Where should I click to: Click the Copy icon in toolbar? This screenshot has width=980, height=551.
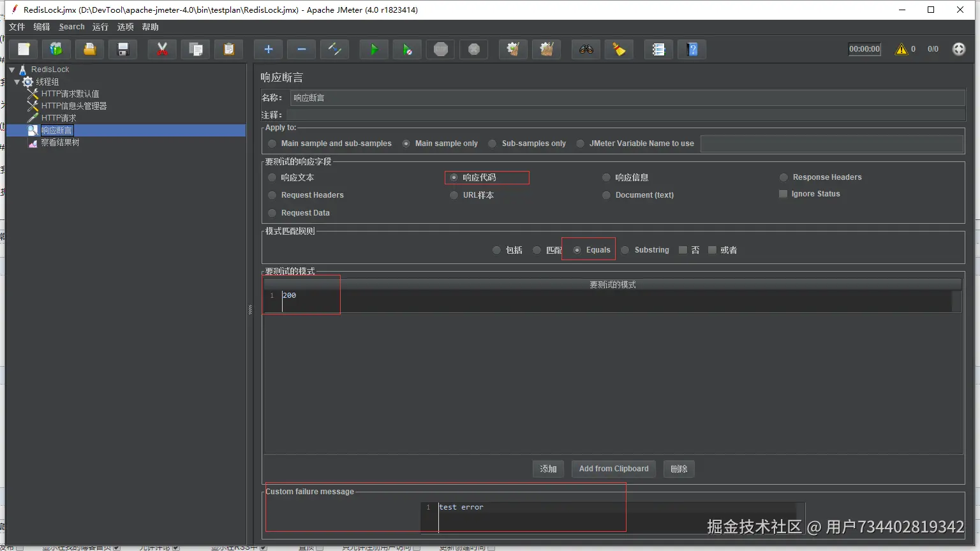(195, 49)
